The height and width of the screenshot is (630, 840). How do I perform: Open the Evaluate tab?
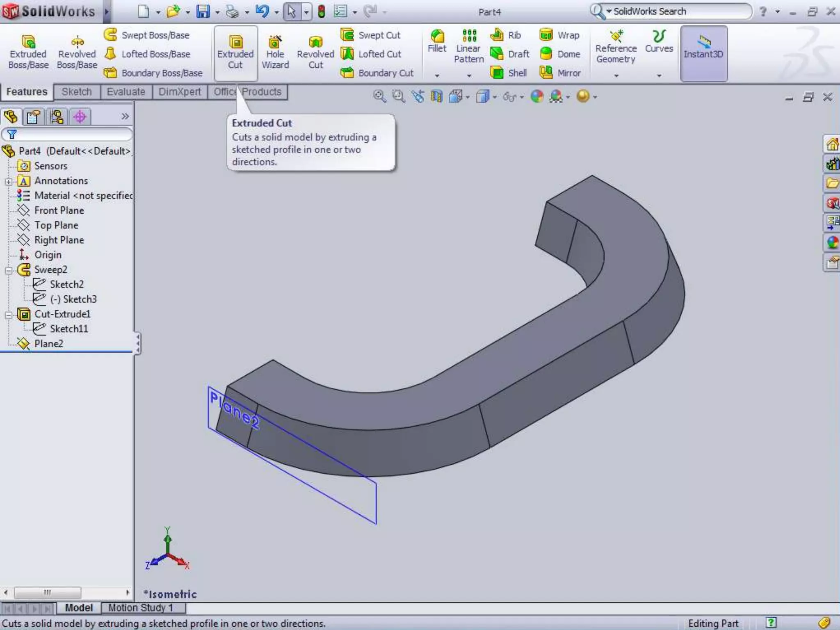click(x=126, y=92)
